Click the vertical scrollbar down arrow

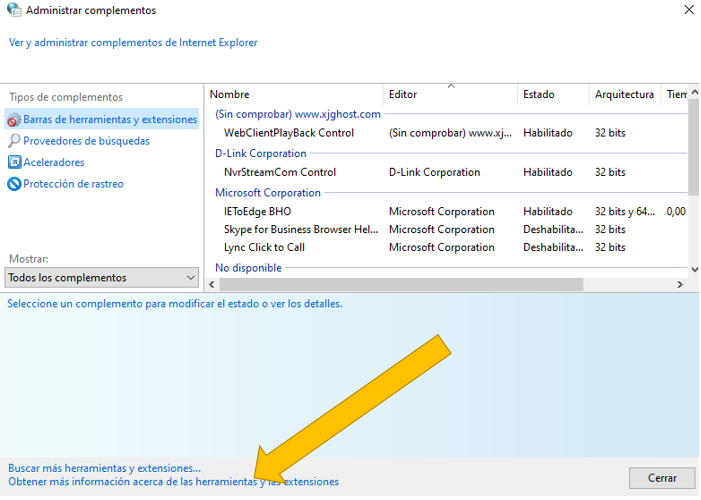pos(694,269)
